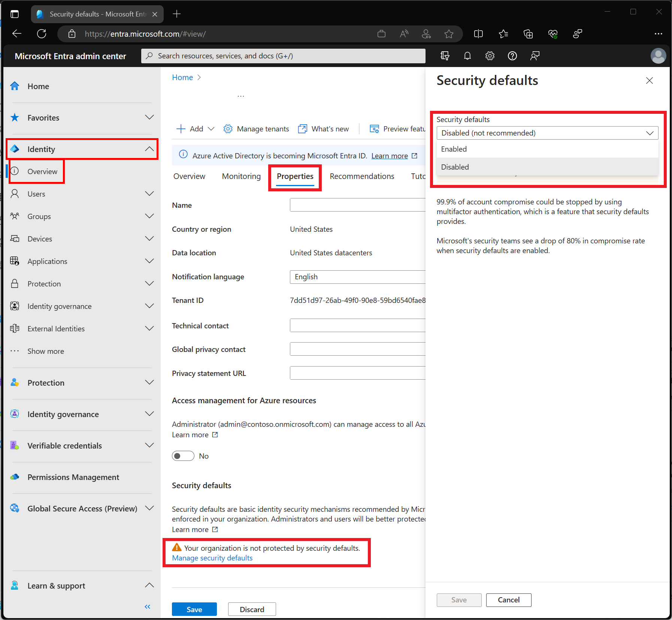Open browser Collections icon
This screenshot has height=620, width=672.
click(528, 34)
